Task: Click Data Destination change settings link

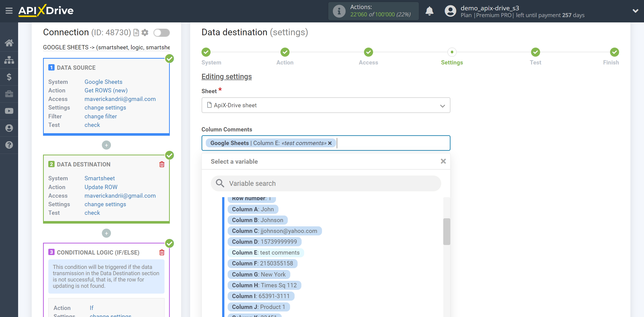Action: pos(105,204)
